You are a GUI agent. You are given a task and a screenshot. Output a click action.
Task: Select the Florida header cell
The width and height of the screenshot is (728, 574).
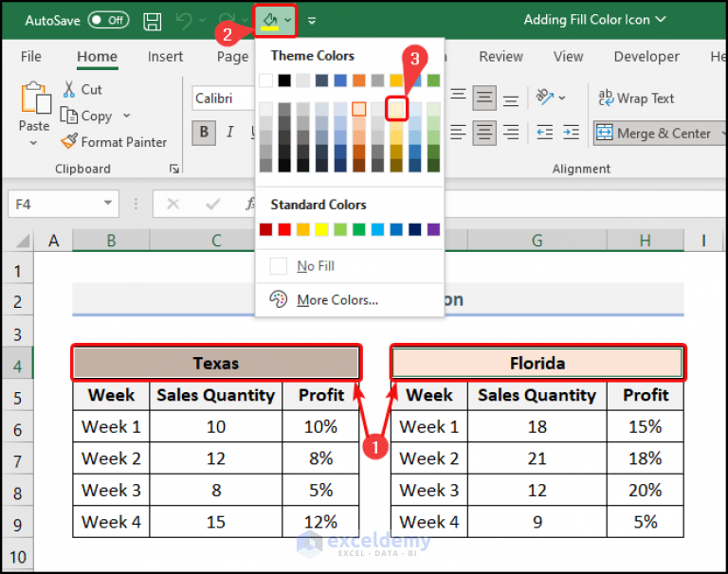click(x=537, y=363)
